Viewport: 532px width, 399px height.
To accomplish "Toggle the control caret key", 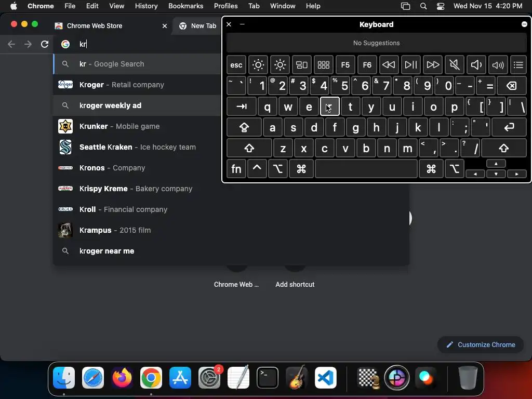I will point(257,169).
